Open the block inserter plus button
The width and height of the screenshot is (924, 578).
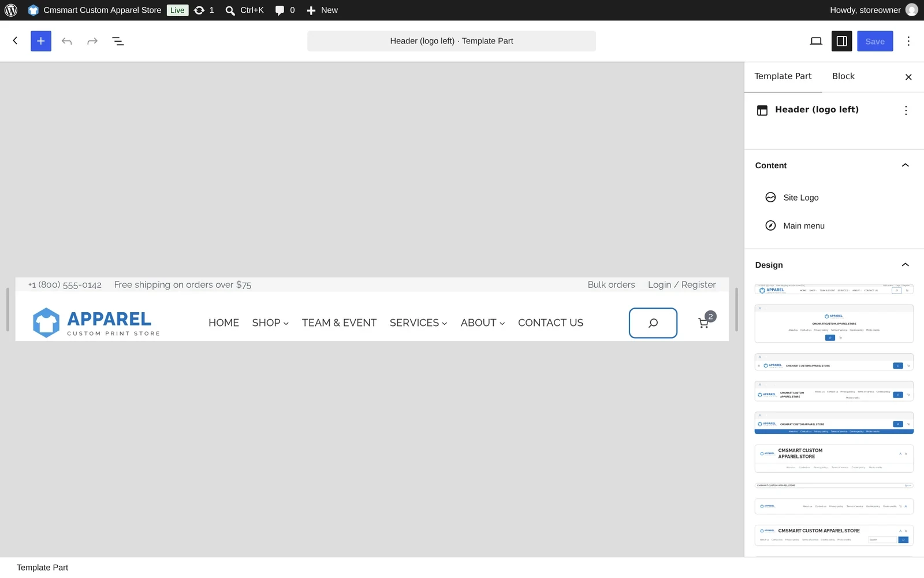(41, 41)
